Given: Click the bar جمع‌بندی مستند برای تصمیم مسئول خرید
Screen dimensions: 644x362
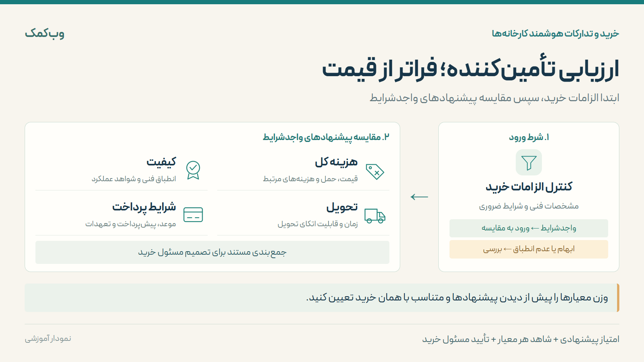Looking at the screenshot, I should pos(212,252).
